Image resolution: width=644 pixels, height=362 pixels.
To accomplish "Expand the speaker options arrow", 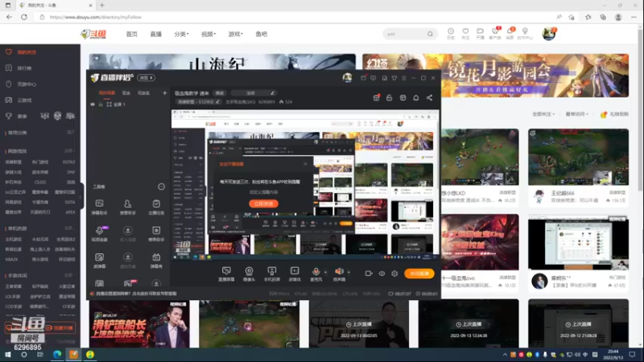I will pyautogui.click(x=349, y=272).
